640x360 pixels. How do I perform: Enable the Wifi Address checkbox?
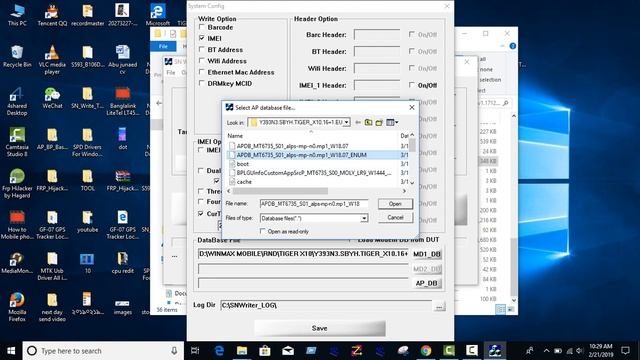[x=202, y=61]
